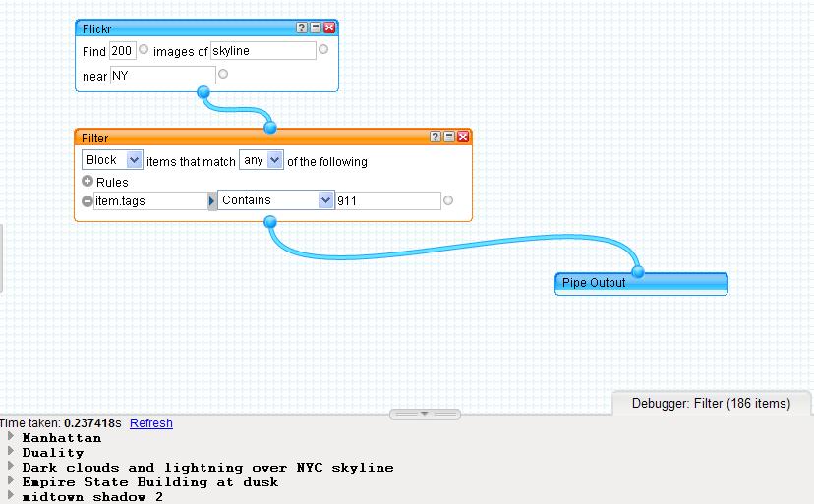814x504 pixels.
Task: Open help for the Flickr module
Action: (302, 28)
